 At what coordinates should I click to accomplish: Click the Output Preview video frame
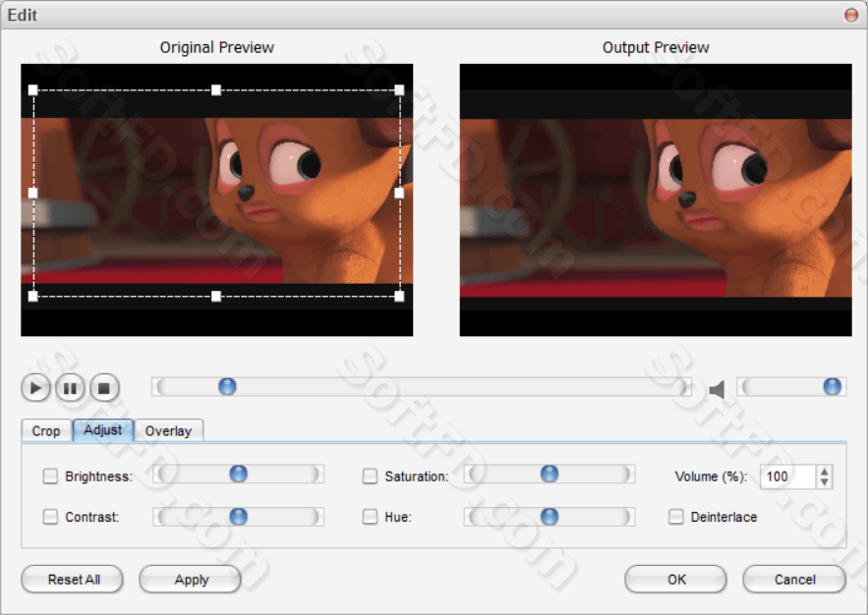pos(656,200)
